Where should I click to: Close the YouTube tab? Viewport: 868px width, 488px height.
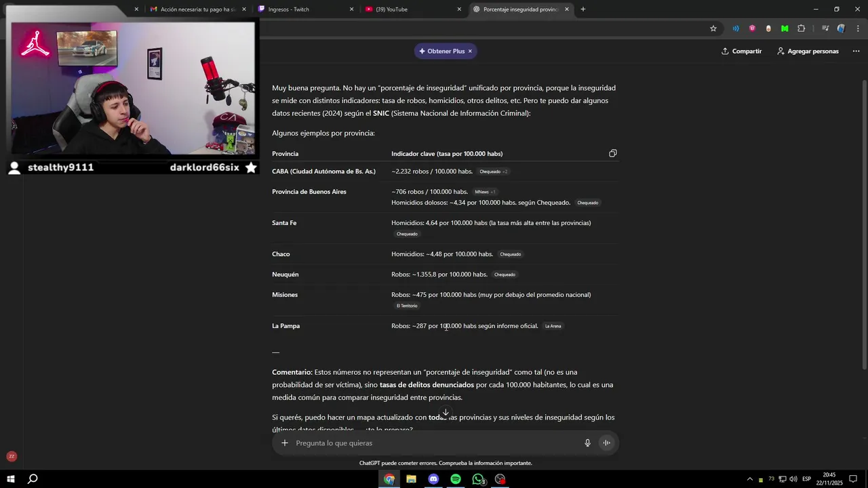(459, 9)
